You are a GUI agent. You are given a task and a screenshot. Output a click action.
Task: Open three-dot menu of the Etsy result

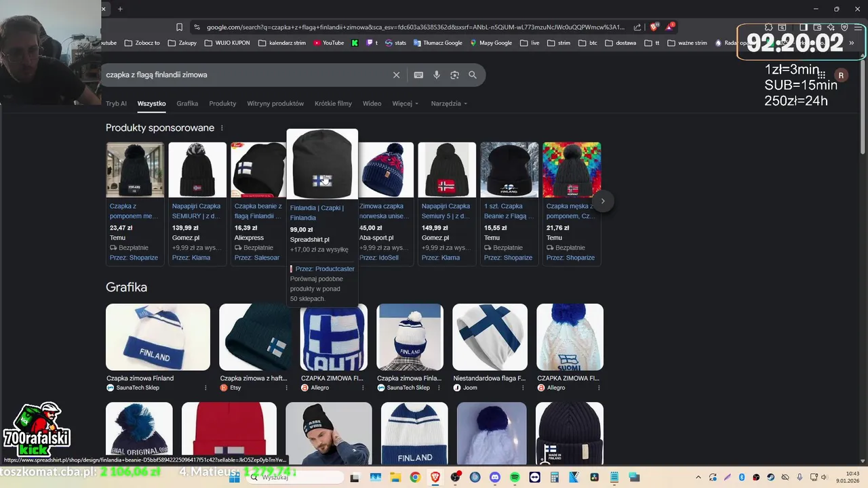[287, 388]
